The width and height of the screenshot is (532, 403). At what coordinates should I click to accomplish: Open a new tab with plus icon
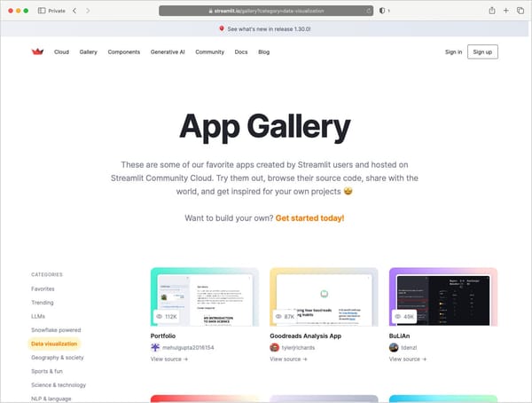[506, 11]
